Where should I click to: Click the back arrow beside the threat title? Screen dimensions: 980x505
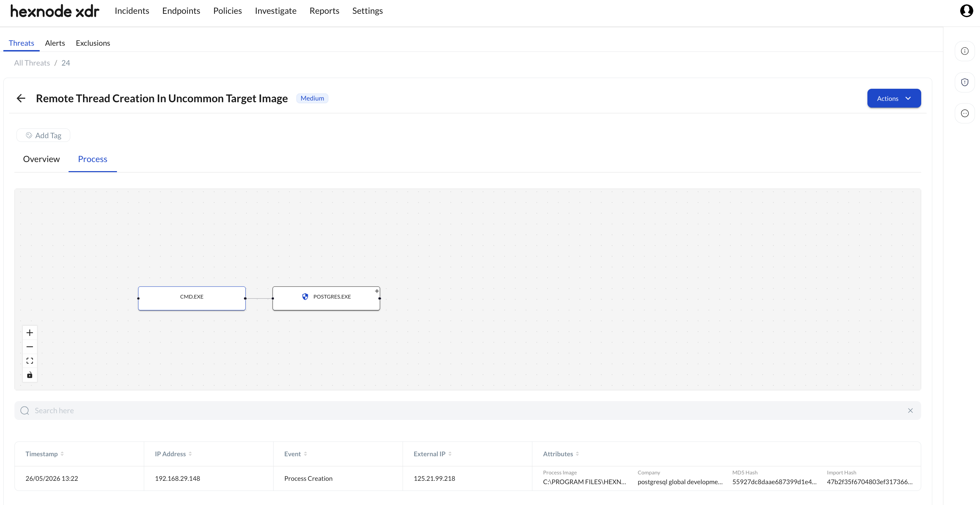tap(21, 98)
